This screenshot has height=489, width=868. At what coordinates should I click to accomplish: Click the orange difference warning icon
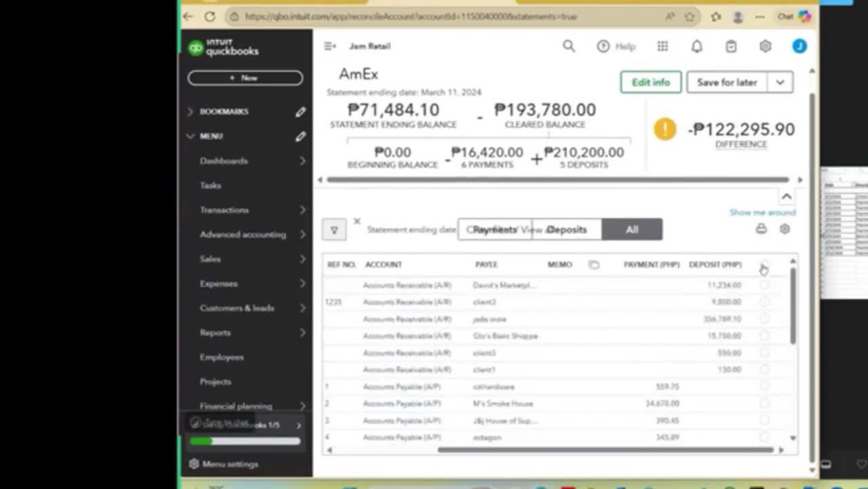[664, 129]
